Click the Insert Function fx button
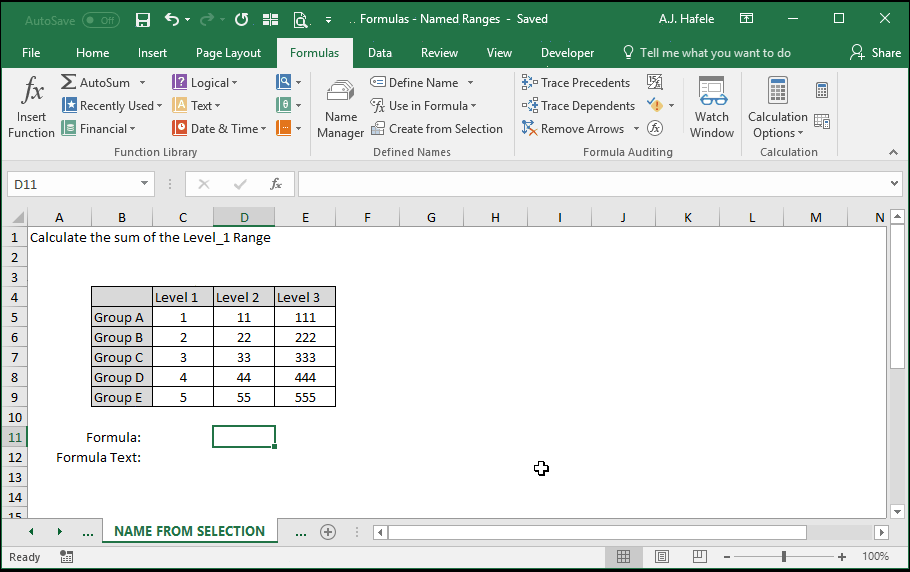 (x=31, y=107)
